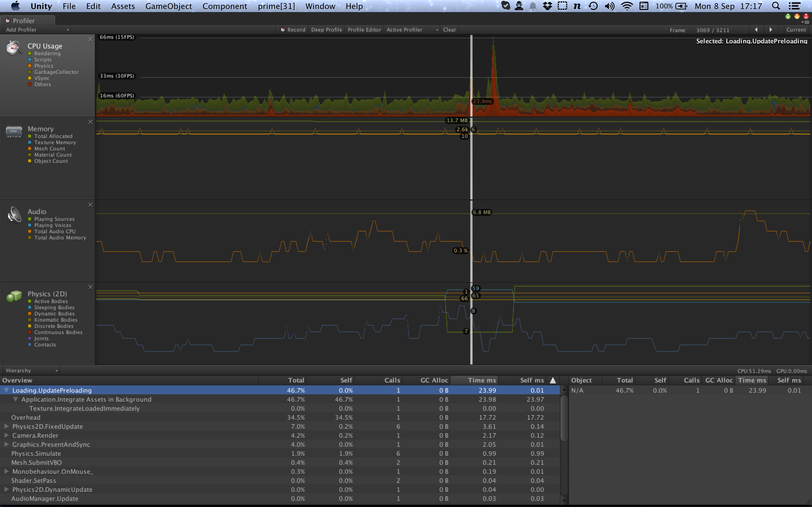Click the CPU Usage stopwatch icon
Image resolution: width=812 pixels, height=507 pixels.
14,48
